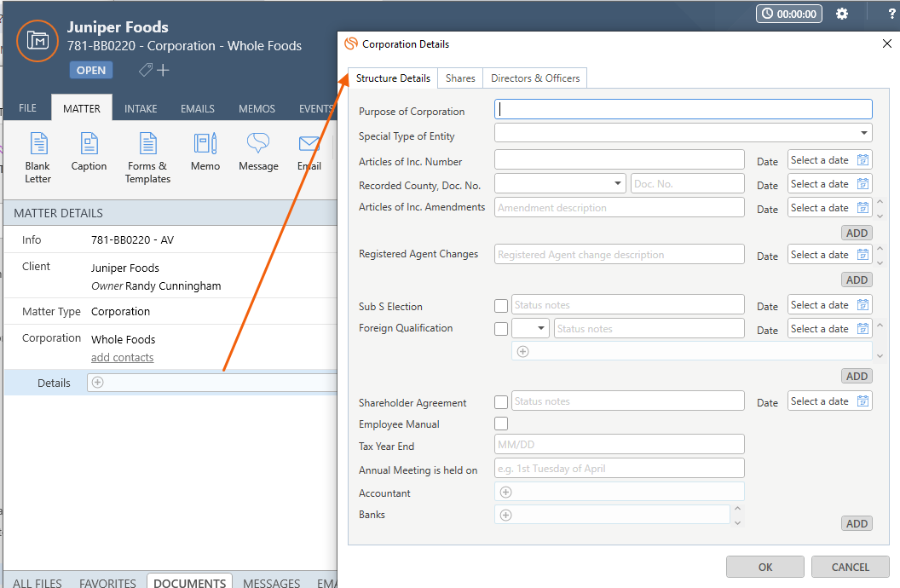The image size is (900, 588).
Task: Click the Tax Year End MM/DD field
Action: (620, 444)
